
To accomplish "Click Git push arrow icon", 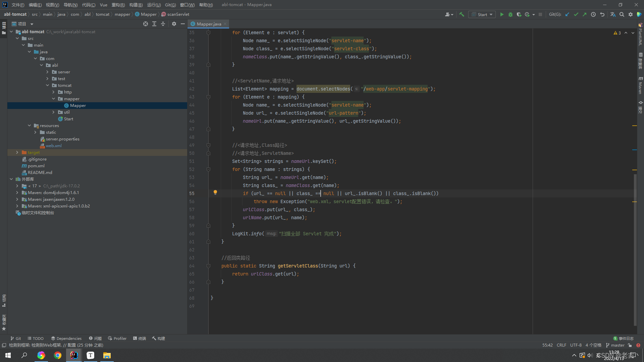I will (585, 14).
